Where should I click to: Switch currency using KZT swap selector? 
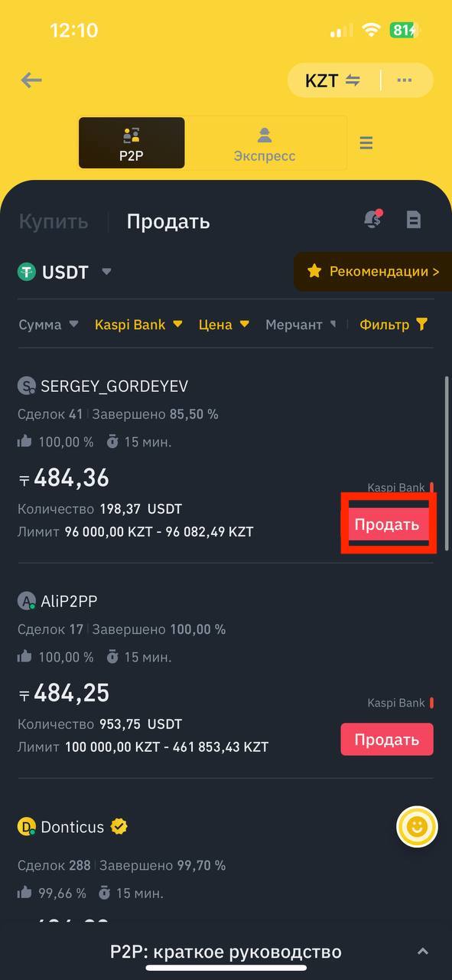333,80
